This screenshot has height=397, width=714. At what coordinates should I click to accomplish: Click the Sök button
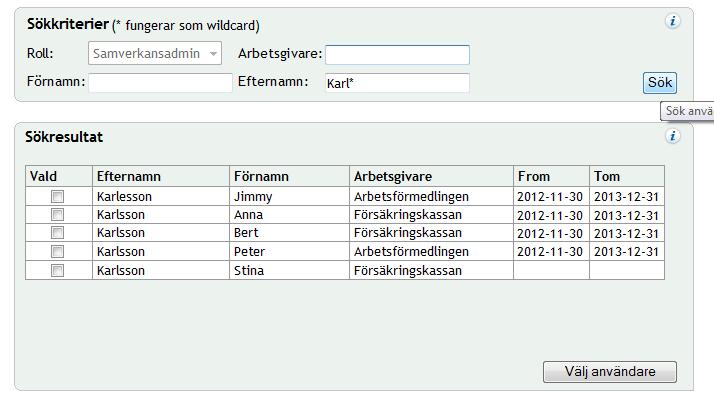tap(660, 83)
